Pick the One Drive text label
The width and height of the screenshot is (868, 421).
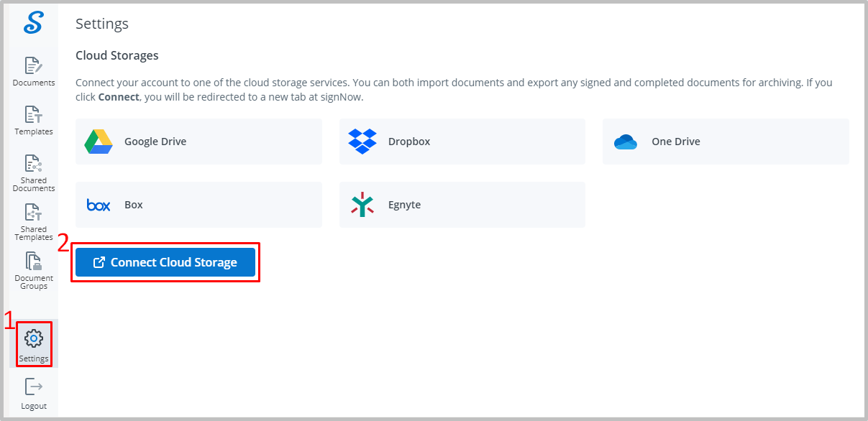tap(675, 142)
